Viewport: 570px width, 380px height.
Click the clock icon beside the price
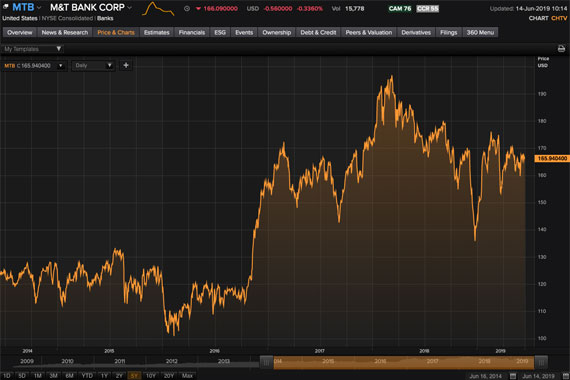point(187,8)
